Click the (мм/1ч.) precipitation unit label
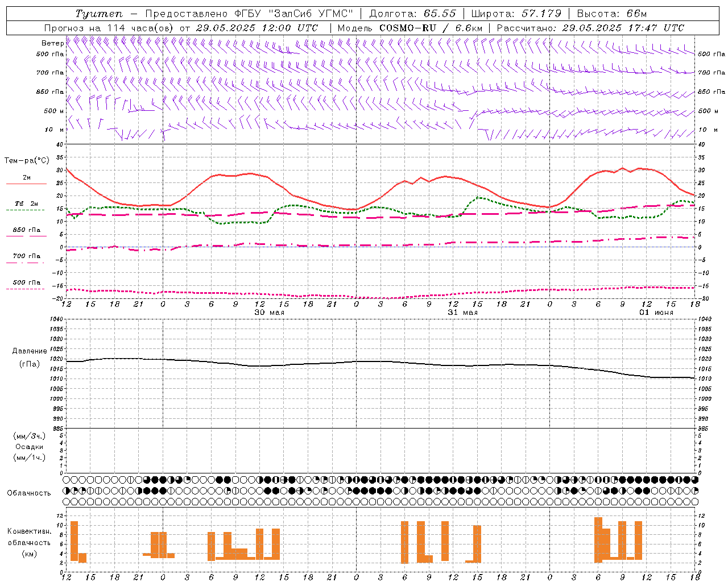The height and width of the screenshot is (582, 728). 30,458
